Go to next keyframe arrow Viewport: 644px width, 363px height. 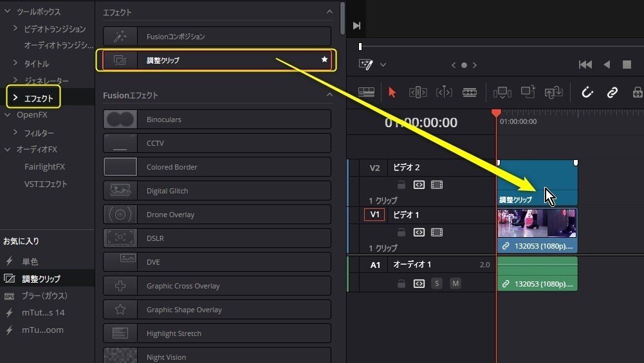coord(474,65)
